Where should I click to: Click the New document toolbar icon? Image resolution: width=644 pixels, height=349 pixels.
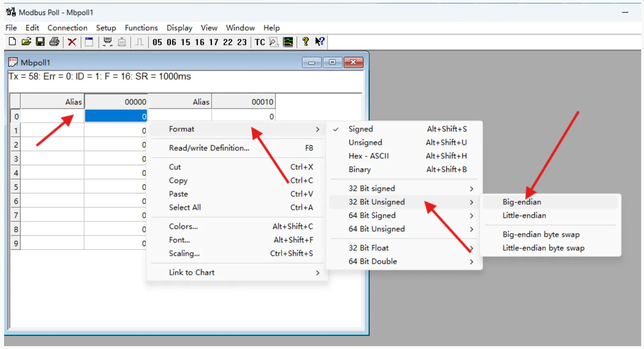[x=12, y=42]
